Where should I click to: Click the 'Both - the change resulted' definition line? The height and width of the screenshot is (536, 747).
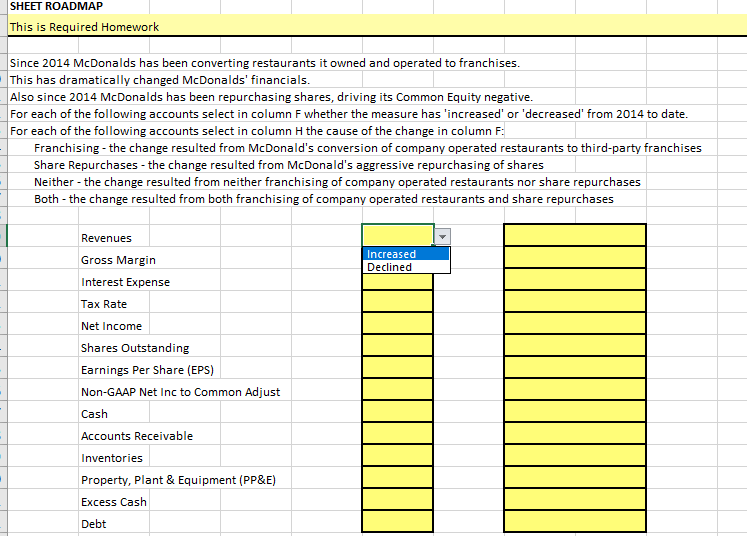point(324,199)
